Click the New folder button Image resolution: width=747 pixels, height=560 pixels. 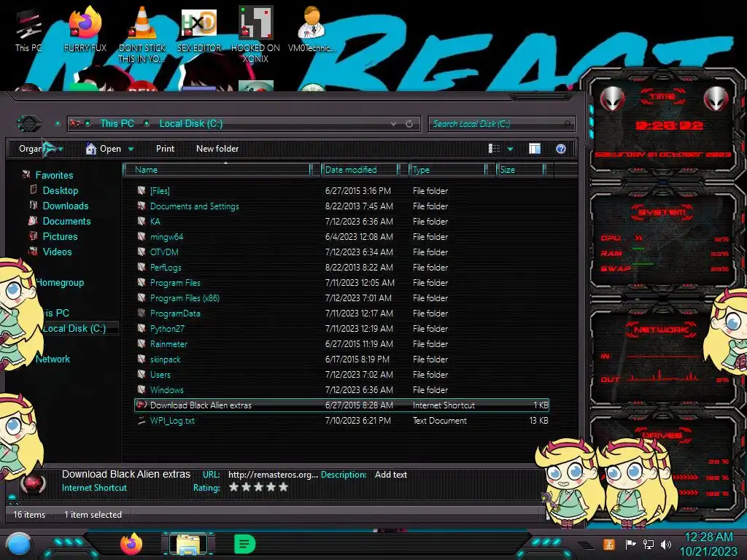click(x=217, y=149)
